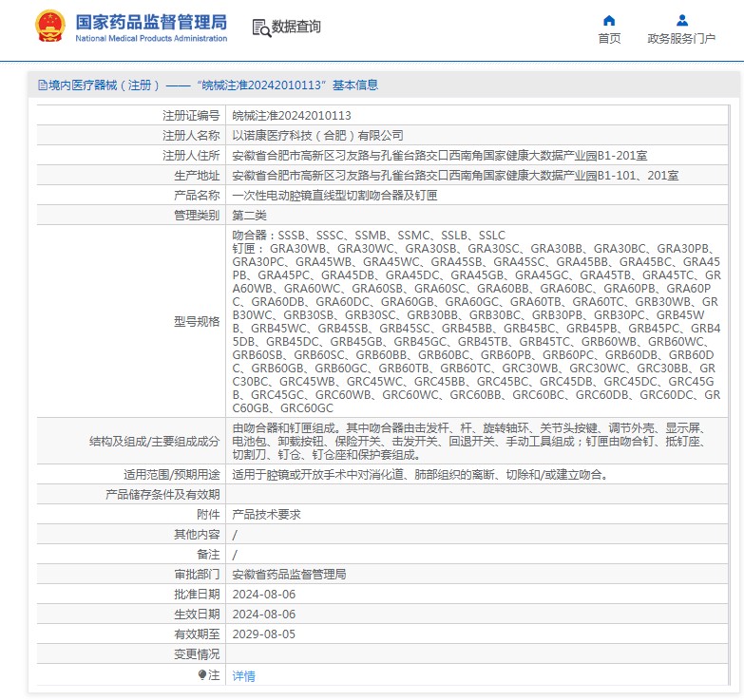Click 第二类 management category value
Screen dimensions: 744x700
coord(249,216)
